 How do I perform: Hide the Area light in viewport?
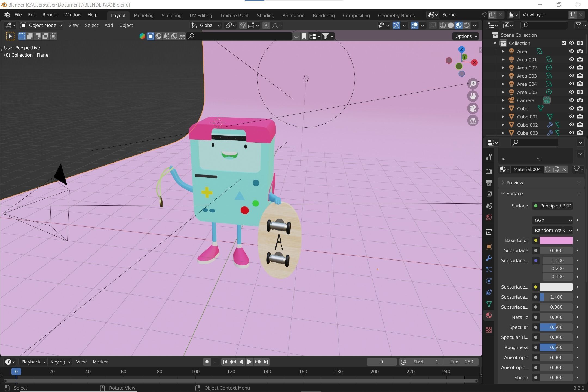[572, 51]
